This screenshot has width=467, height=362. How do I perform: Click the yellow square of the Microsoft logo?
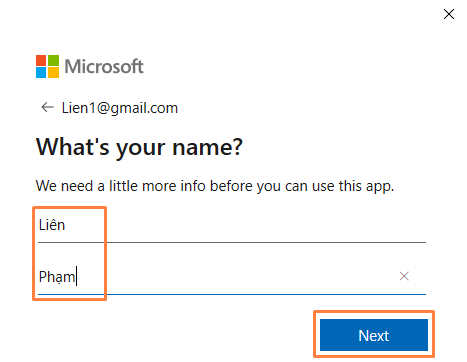click(x=53, y=72)
